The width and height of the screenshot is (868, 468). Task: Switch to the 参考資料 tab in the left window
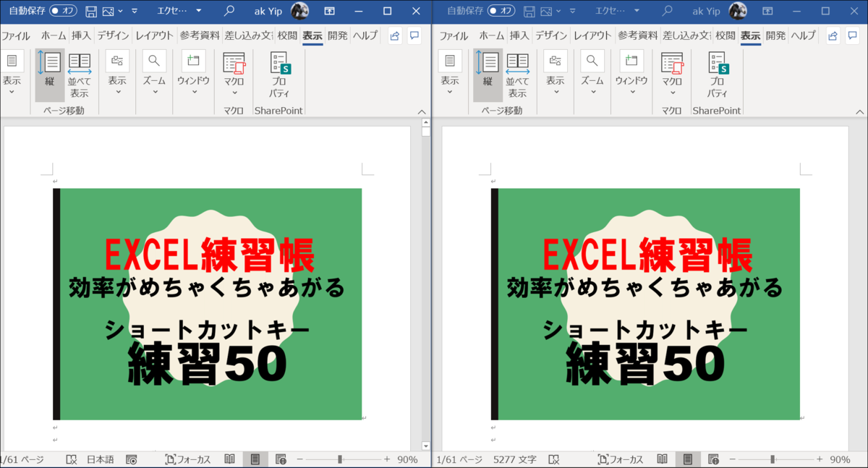click(x=199, y=35)
